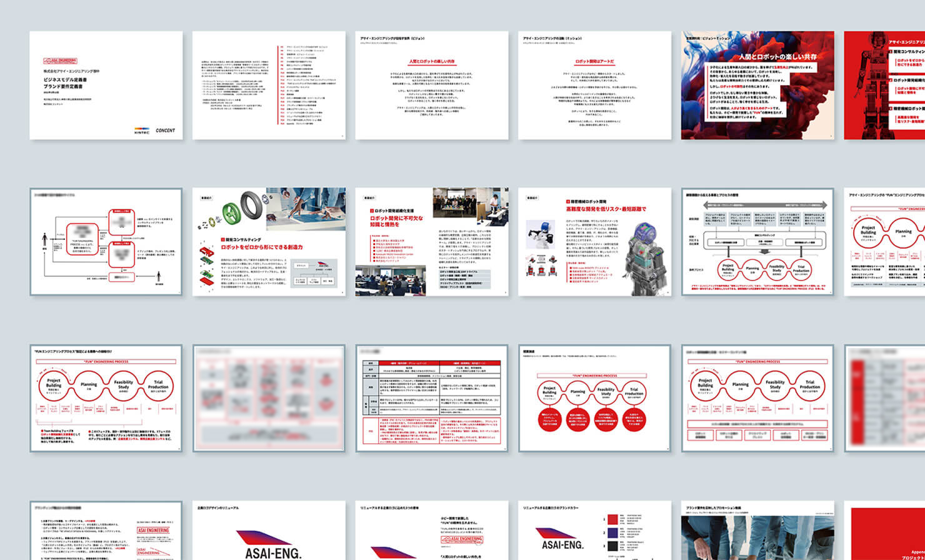925x560 pixels.
Task: Open the FUN process slide with red bullet notes
Action: click(x=106, y=398)
